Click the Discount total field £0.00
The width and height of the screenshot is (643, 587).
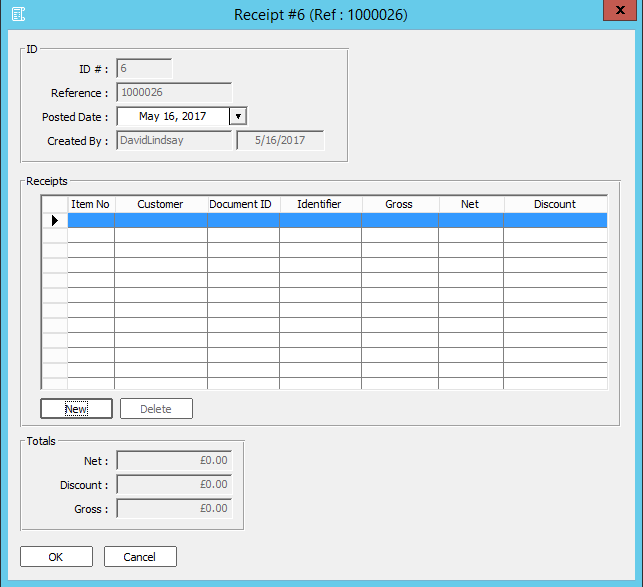click(x=174, y=484)
